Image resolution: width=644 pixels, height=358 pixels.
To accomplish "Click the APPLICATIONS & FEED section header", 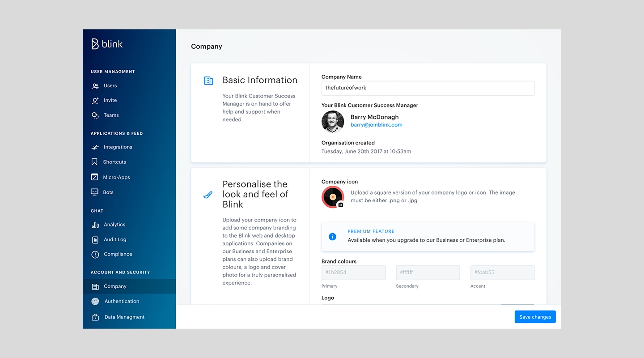I will pos(117,133).
